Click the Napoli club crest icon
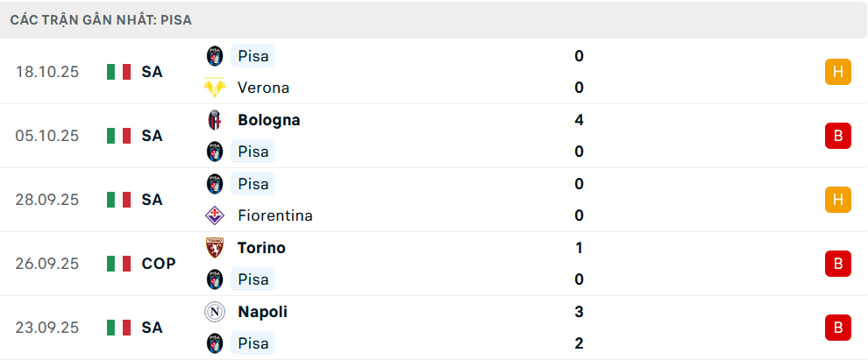 [215, 312]
